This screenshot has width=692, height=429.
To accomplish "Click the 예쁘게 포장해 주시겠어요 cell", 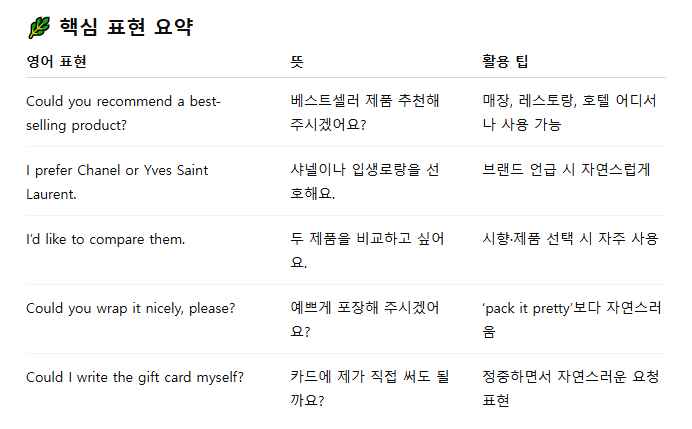I will [365, 319].
